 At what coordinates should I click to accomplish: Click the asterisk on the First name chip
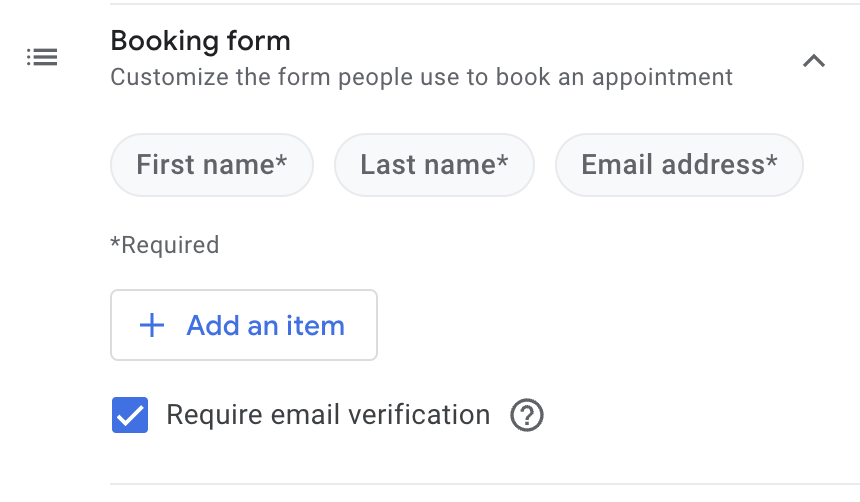[x=282, y=162]
